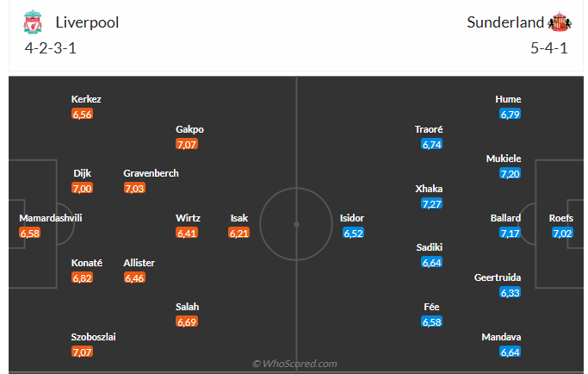
Task: Select Szoboszlai's 7,07 rating badge
Action: click(x=83, y=352)
